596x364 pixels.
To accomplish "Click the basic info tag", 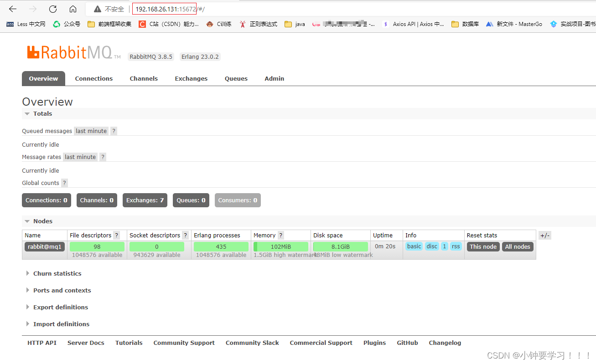I will pos(414,246).
